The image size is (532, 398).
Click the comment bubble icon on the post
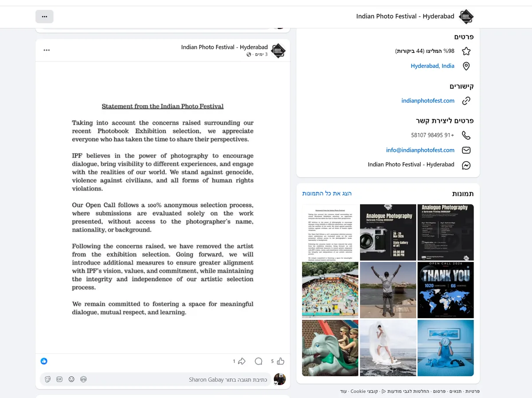point(258,361)
